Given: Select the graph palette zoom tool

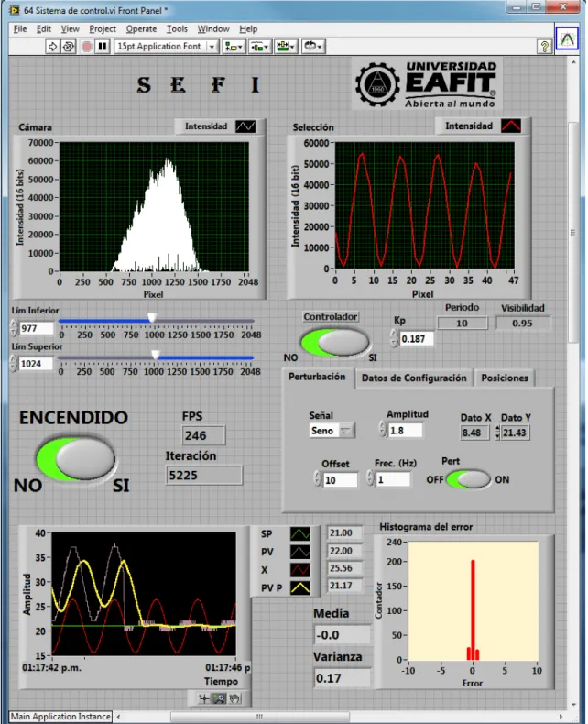Looking at the screenshot, I should point(219,698).
